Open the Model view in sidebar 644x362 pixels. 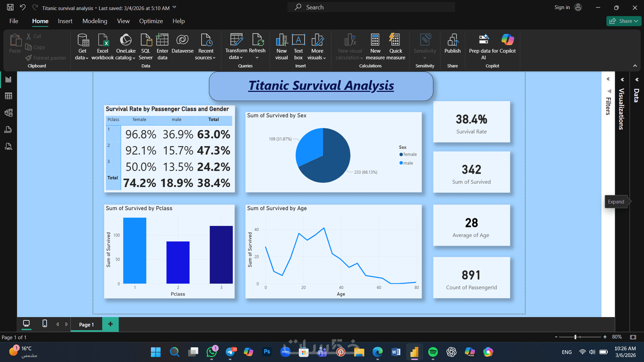8,113
